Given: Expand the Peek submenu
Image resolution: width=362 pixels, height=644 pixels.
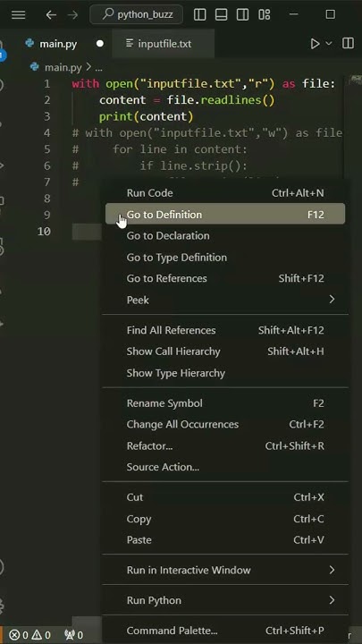Looking at the screenshot, I should coord(225,300).
